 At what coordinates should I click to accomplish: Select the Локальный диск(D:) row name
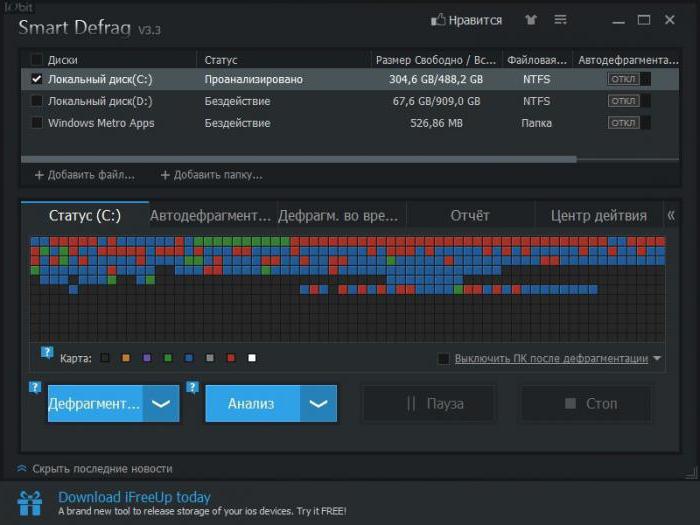(100, 101)
